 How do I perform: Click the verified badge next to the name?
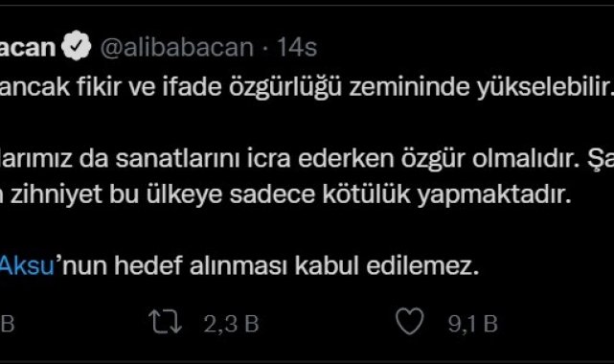pyautogui.click(x=76, y=45)
